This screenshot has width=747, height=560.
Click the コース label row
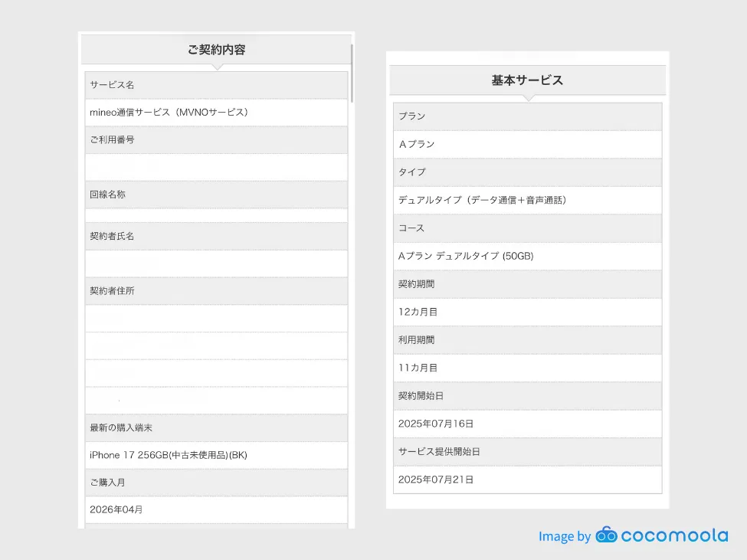527,228
